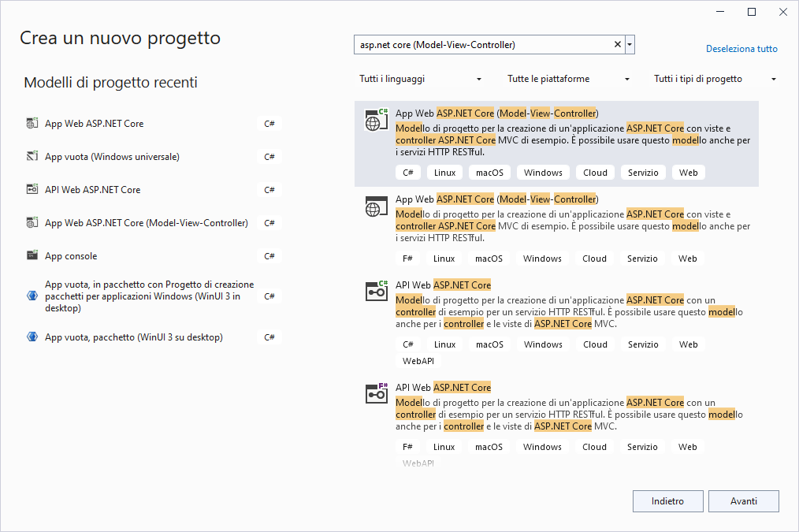Image resolution: width=799 pixels, height=532 pixels.
Task: Click the Linux tag on the selected MVC template
Action: (445, 173)
